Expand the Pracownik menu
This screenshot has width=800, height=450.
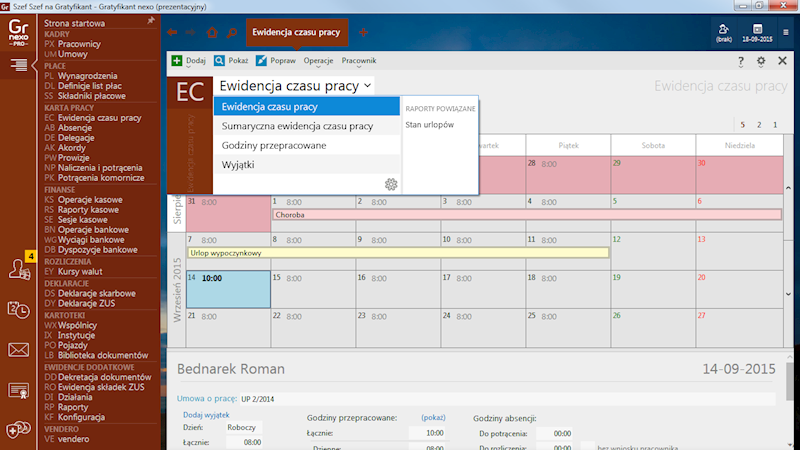359,61
